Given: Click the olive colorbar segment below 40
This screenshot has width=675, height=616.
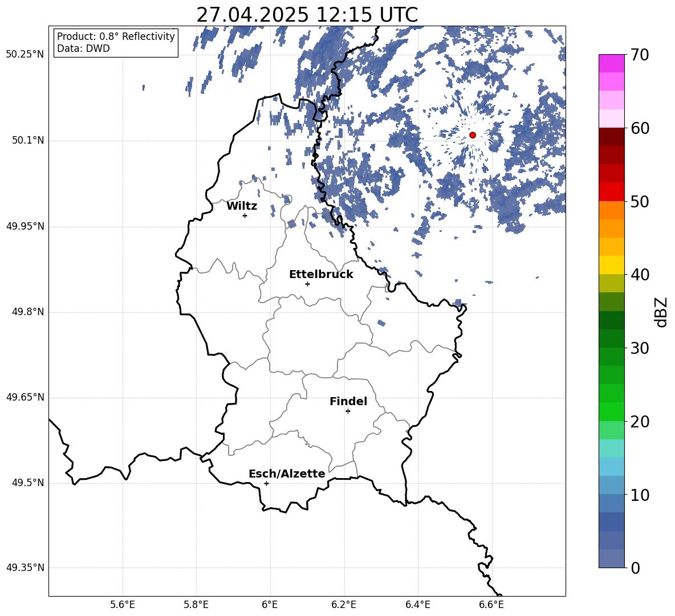Looking at the screenshot, I should click(611, 283).
